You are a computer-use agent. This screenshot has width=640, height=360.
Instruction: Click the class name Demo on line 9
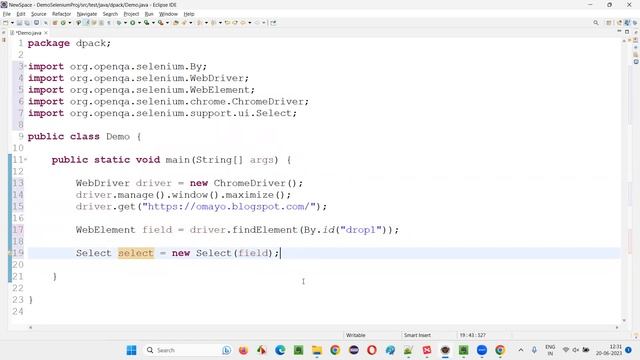click(118, 137)
